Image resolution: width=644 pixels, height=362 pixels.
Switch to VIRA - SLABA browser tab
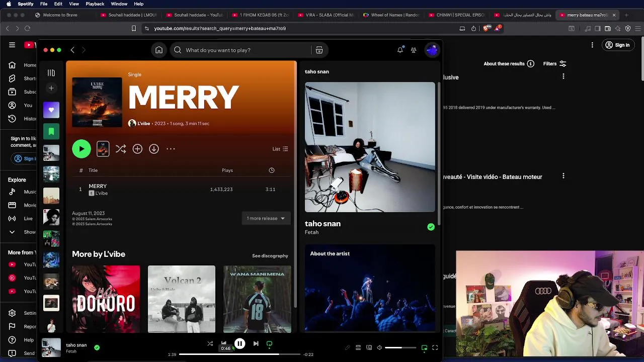[x=326, y=15]
